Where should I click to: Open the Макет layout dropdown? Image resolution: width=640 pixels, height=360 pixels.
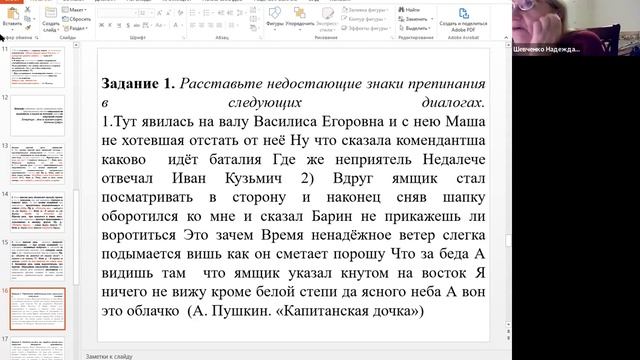pyautogui.click(x=74, y=9)
